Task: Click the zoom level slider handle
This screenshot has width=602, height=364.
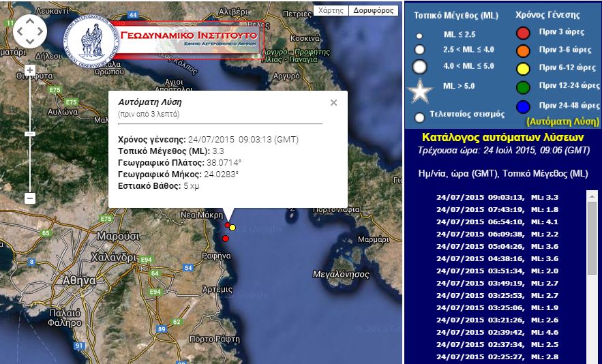Action: (x=30, y=134)
